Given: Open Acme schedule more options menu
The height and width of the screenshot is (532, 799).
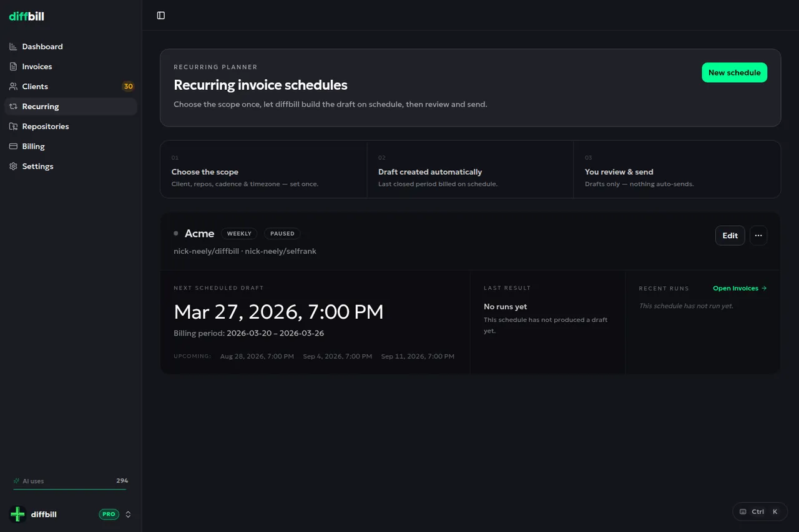Looking at the screenshot, I should click(758, 236).
